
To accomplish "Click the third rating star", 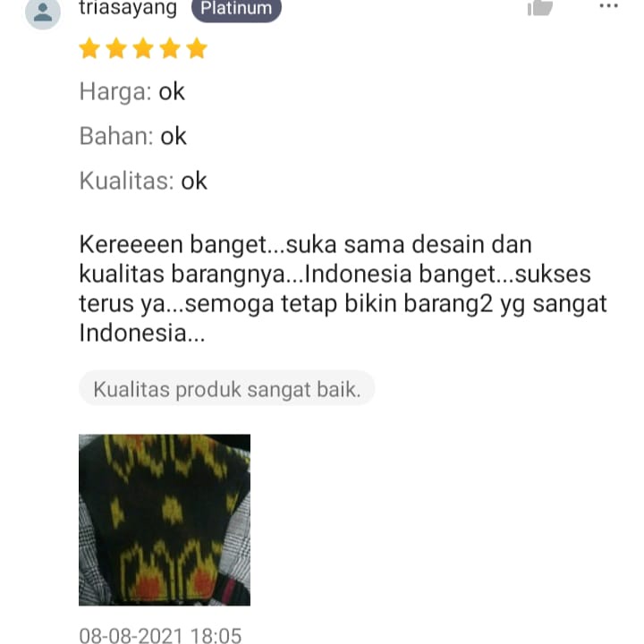I will [x=143, y=48].
